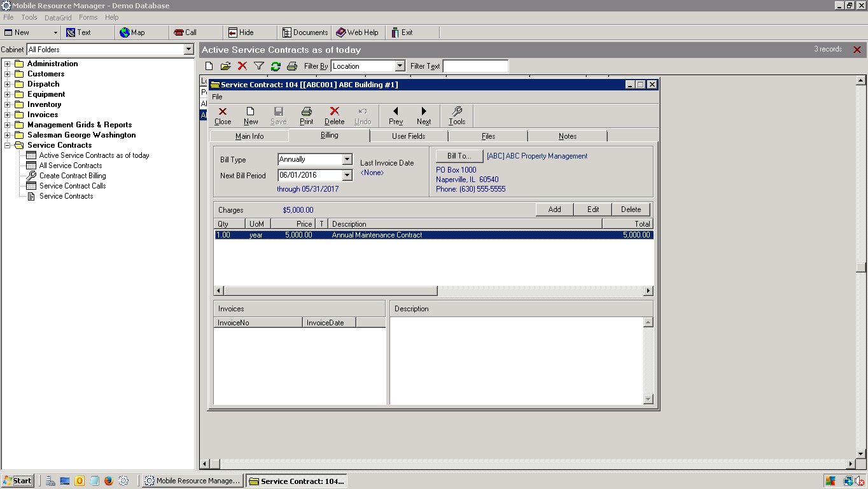This screenshot has width=868, height=489.
Task: Open Forms menu
Action: (x=88, y=17)
